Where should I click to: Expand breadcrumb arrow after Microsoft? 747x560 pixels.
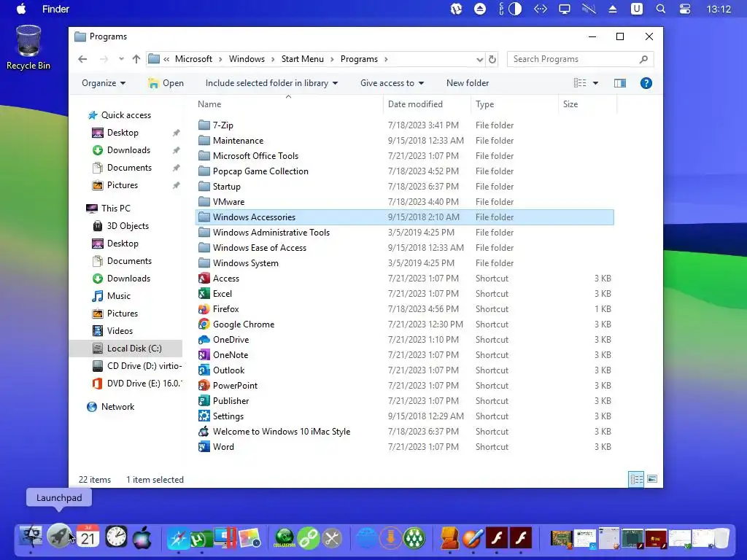pos(220,60)
